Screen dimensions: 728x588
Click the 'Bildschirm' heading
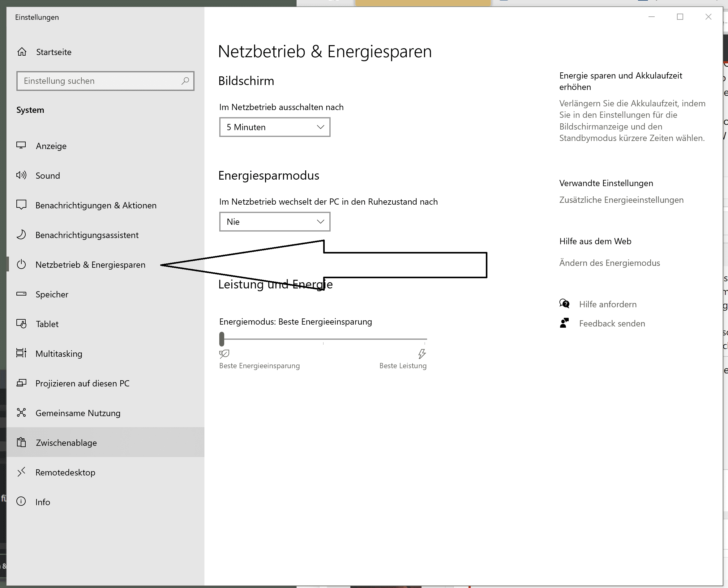click(x=246, y=81)
